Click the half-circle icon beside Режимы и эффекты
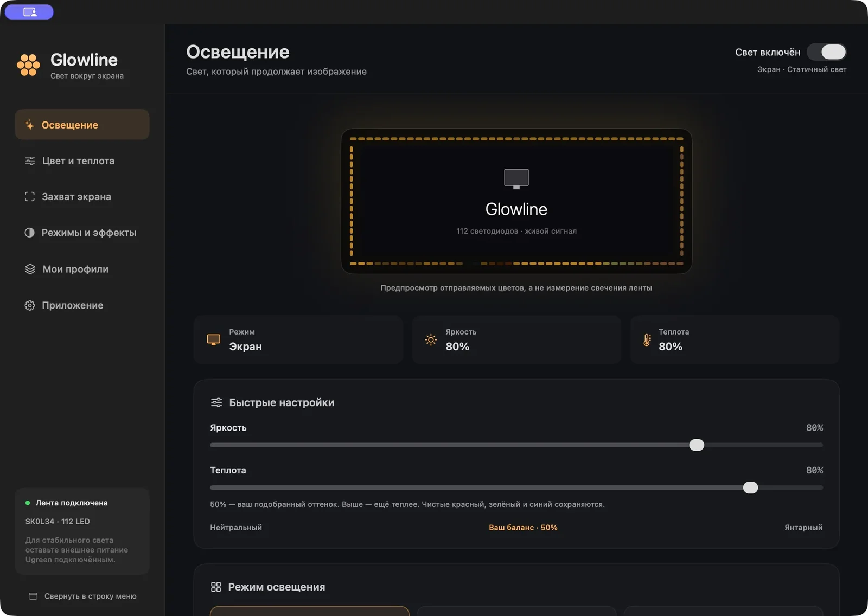 pos(30,233)
